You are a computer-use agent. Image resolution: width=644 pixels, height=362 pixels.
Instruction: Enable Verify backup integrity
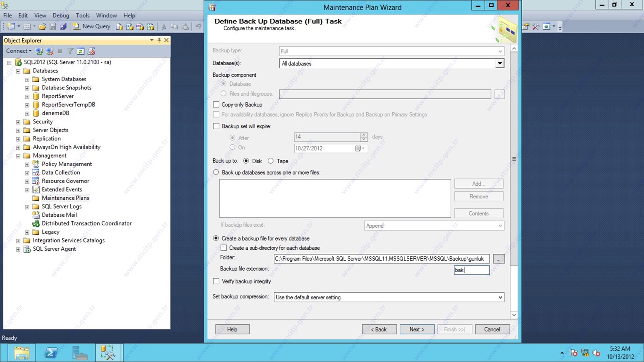pyautogui.click(x=216, y=281)
